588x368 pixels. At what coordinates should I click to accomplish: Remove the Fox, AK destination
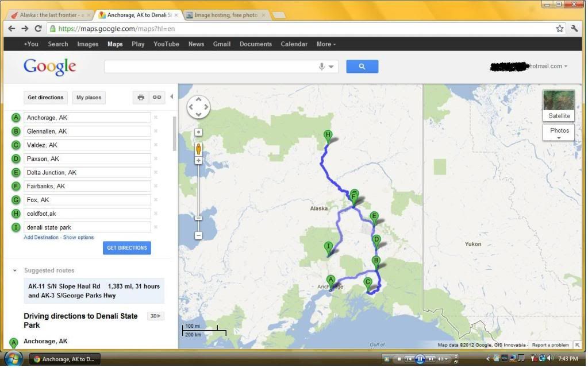coord(156,200)
